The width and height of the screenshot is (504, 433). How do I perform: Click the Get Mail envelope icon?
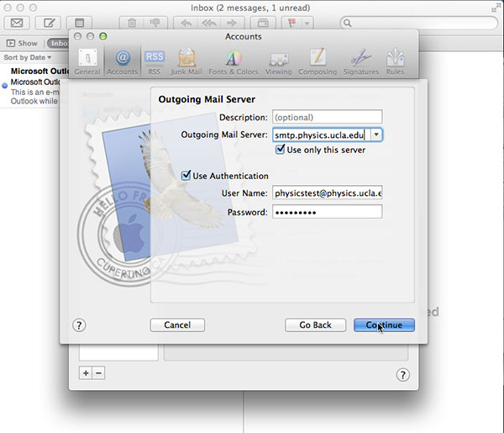click(x=17, y=23)
